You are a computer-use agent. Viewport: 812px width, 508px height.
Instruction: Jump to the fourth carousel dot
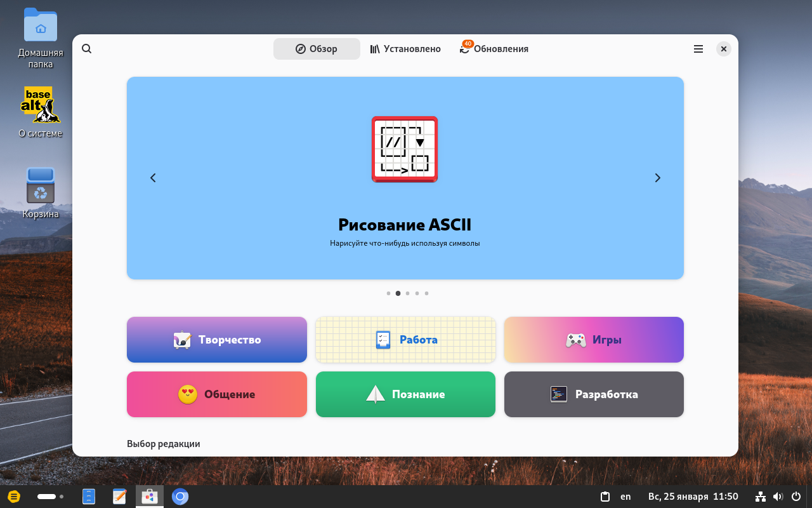tap(417, 293)
